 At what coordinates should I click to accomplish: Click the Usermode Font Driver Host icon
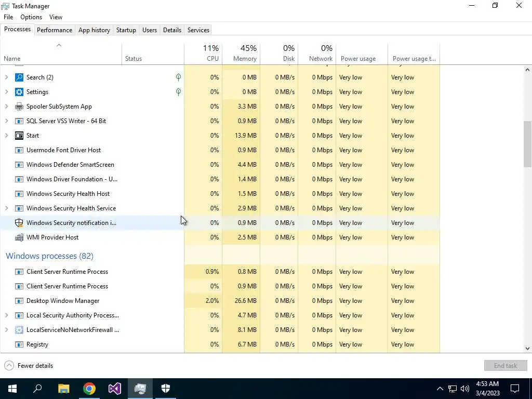[19, 150]
